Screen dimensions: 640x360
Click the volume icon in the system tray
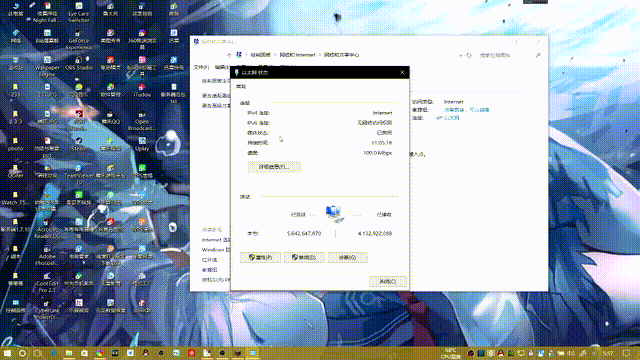[x=571, y=353]
